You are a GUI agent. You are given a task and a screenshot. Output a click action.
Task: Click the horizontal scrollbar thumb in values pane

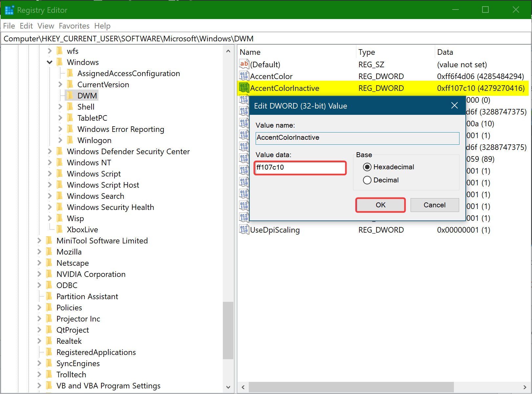[x=351, y=387]
